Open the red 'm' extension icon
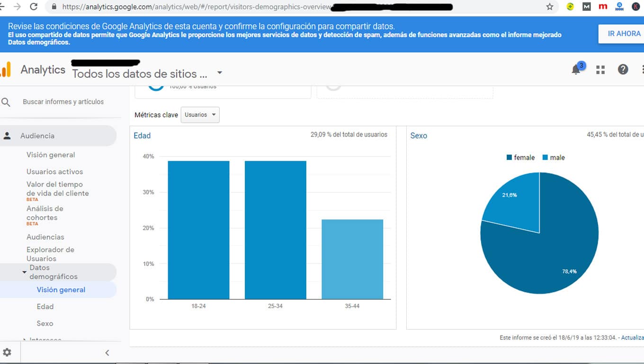644x364 pixels. click(603, 7)
